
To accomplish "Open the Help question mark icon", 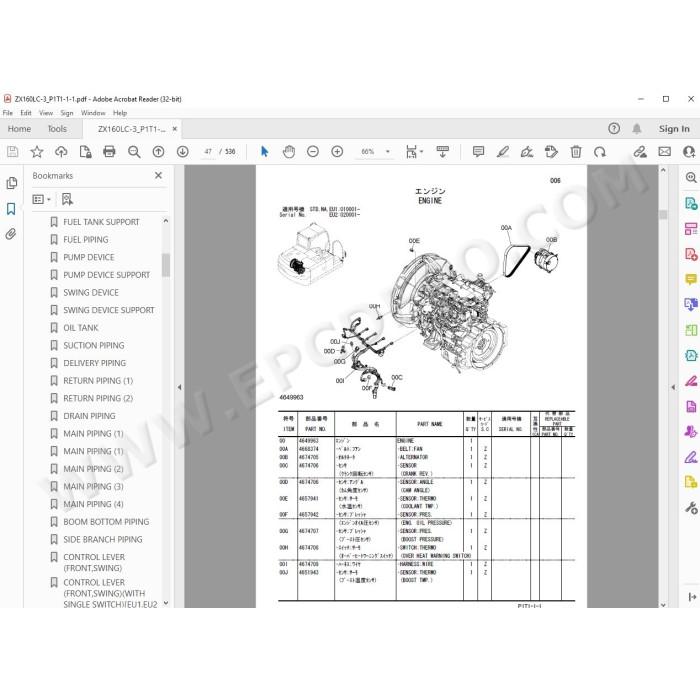I will (x=614, y=129).
